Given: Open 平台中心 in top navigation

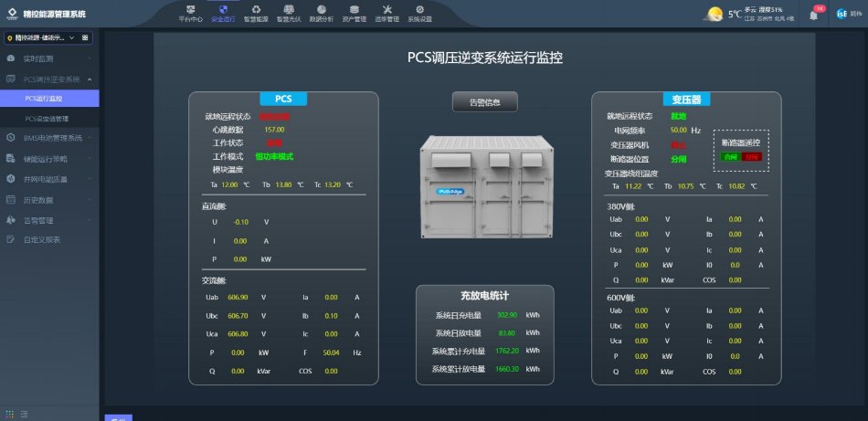Looking at the screenshot, I should click(189, 13).
